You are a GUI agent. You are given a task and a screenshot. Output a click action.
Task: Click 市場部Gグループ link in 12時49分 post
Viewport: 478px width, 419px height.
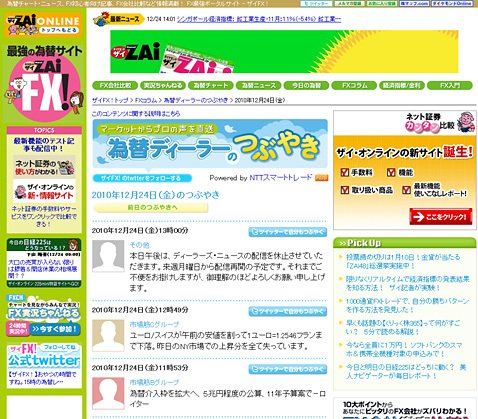(154, 324)
